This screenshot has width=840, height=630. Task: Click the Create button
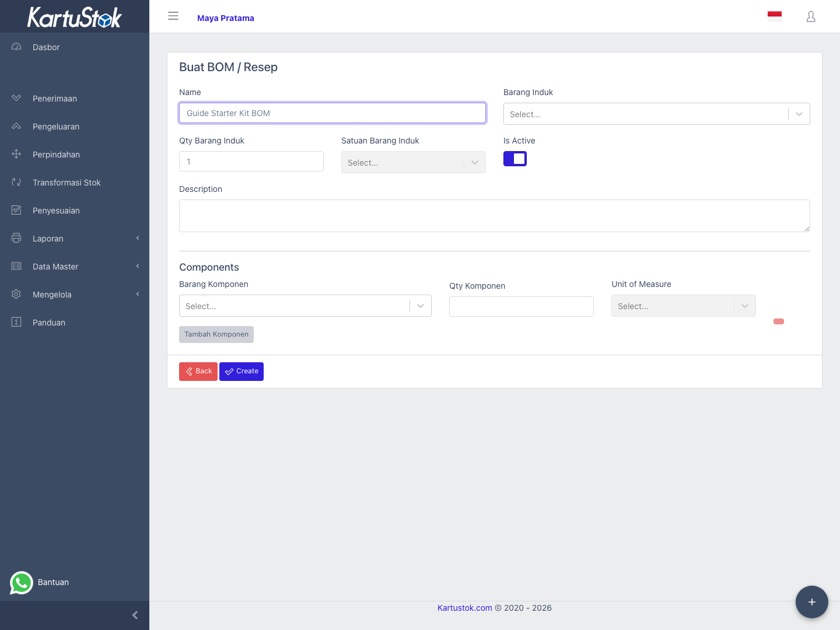click(x=242, y=372)
